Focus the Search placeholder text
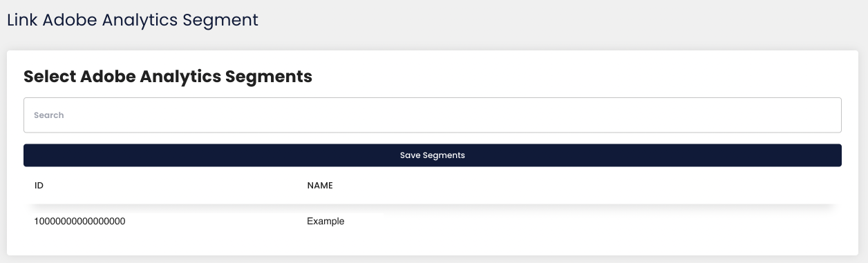 48,115
